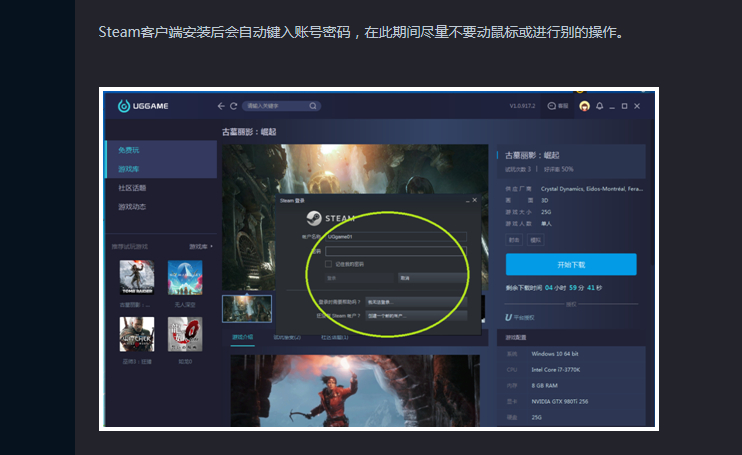Image resolution: width=742 pixels, height=455 pixels.
Task: Open the user avatar profile
Action: (x=584, y=106)
